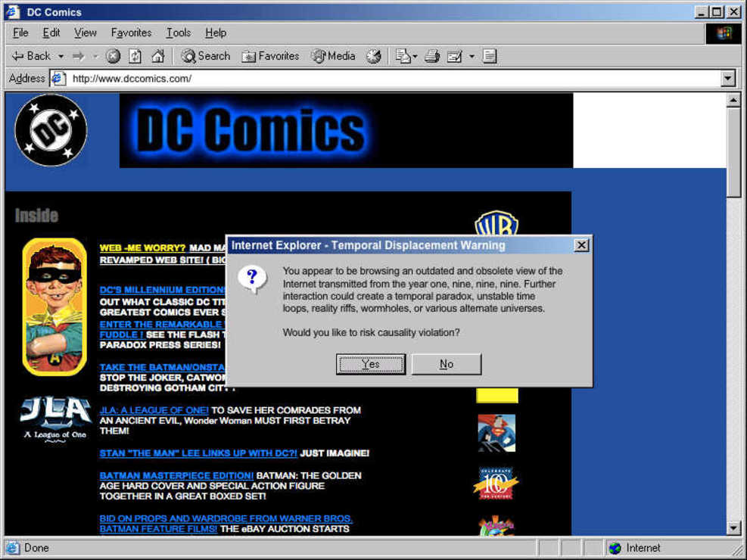This screenshot has width=747, height=560.
Task: Click the History icon in toolbar
Action: 373,56
